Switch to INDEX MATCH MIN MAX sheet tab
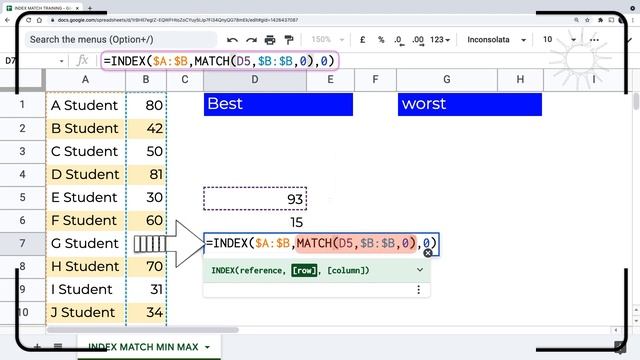The width and height of the screenshot is (640, 360). point(143,347)
